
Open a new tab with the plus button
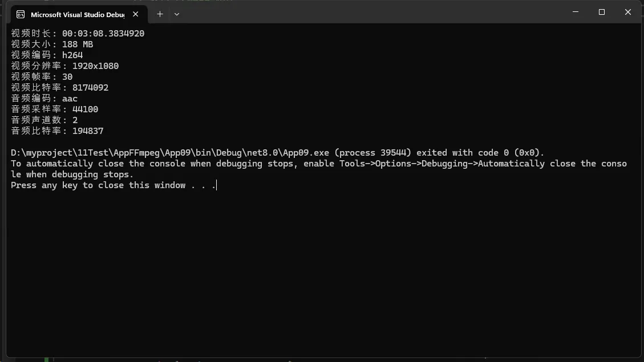tap(160, 14)
